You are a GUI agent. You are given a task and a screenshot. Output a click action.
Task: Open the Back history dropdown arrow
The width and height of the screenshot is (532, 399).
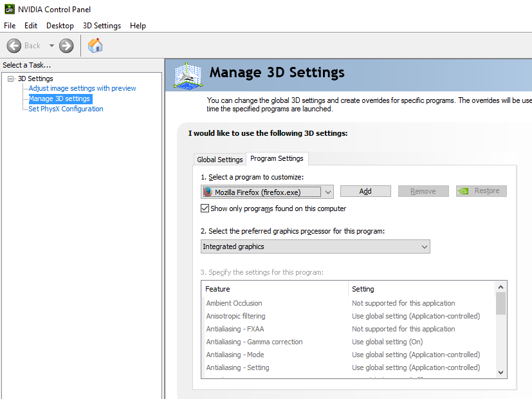(51, 46)
